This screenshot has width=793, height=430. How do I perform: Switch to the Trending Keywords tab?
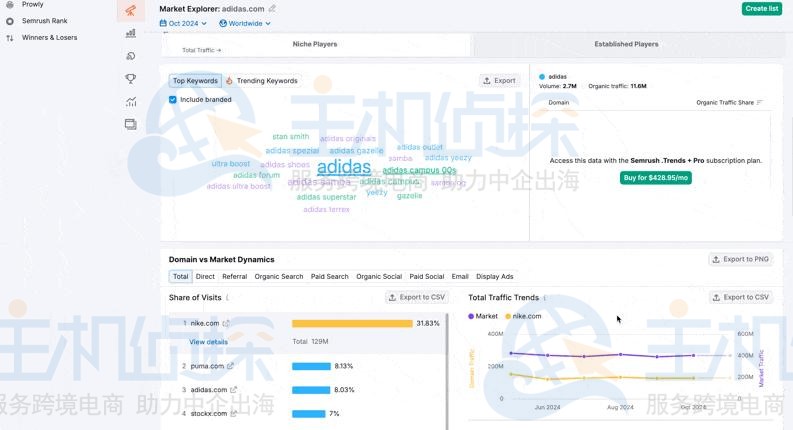pos(262,80)
